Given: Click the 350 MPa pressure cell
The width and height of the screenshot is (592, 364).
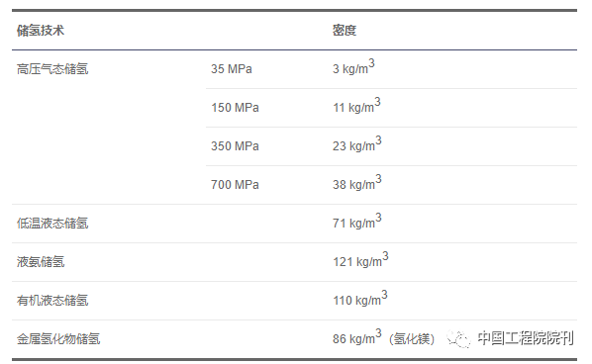Looking at the screenshot, I should (235, 146).
